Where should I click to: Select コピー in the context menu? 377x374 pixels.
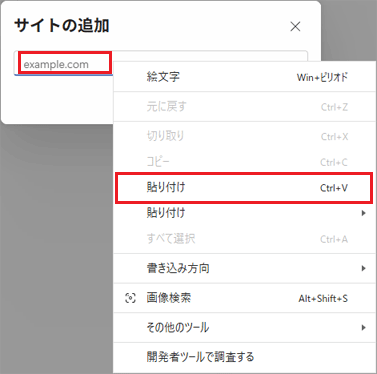point(245,162)
